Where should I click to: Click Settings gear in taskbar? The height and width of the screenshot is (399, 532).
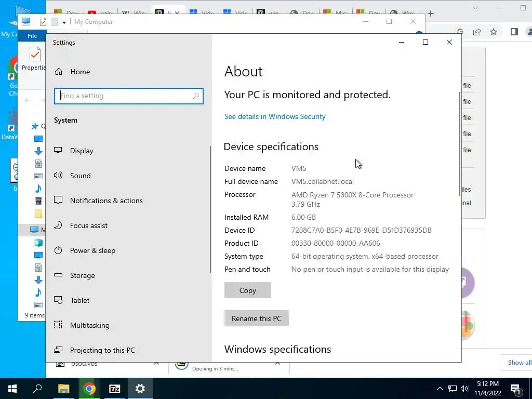tap(140, 389)
